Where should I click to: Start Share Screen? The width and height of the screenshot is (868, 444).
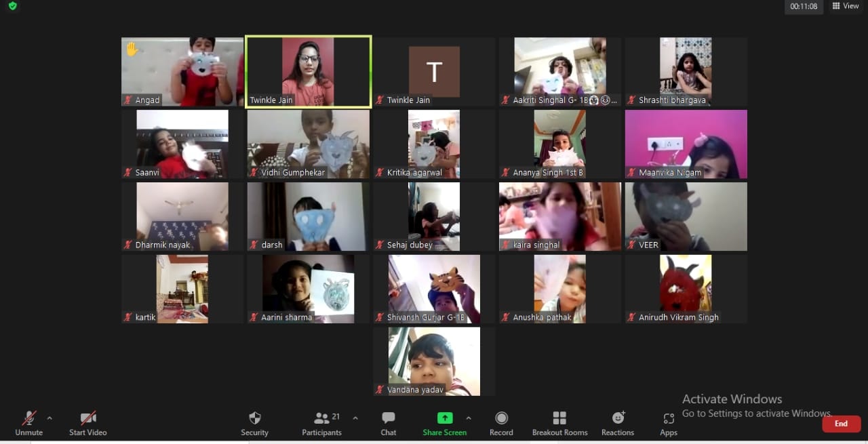pyautogui.click(x=445, y=423)
